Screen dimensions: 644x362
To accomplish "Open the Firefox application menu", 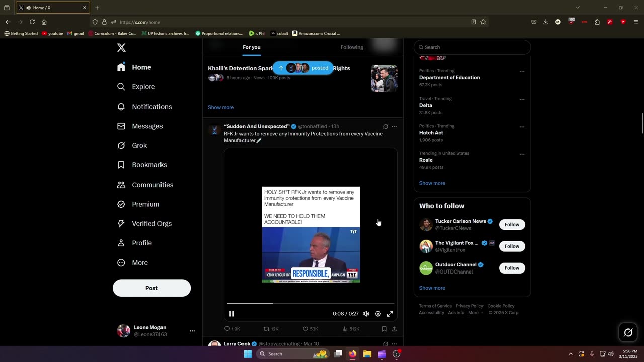I will 636,22.
